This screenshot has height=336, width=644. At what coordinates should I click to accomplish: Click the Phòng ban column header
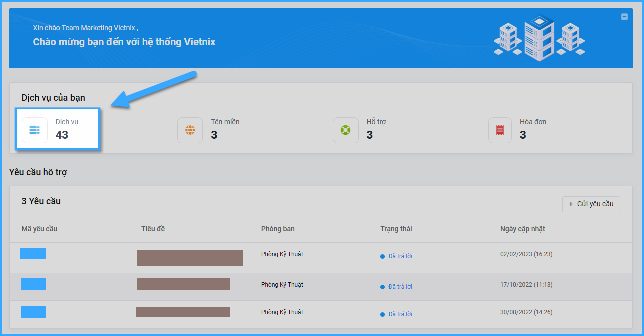pos(278,229)
